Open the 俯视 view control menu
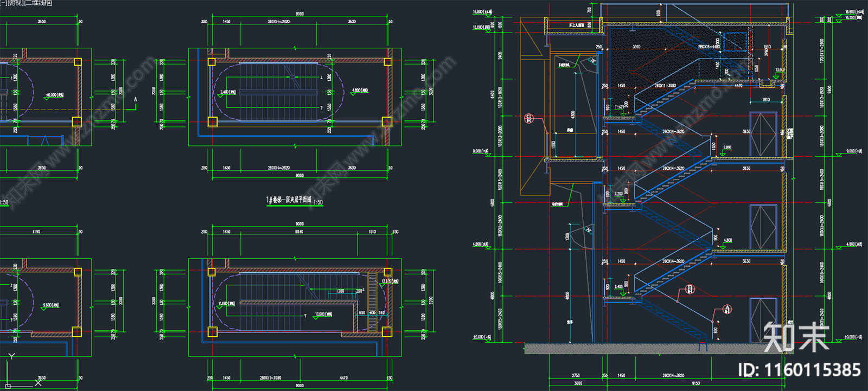This screenshot has width=868, height=391. (x=16, y=3)
